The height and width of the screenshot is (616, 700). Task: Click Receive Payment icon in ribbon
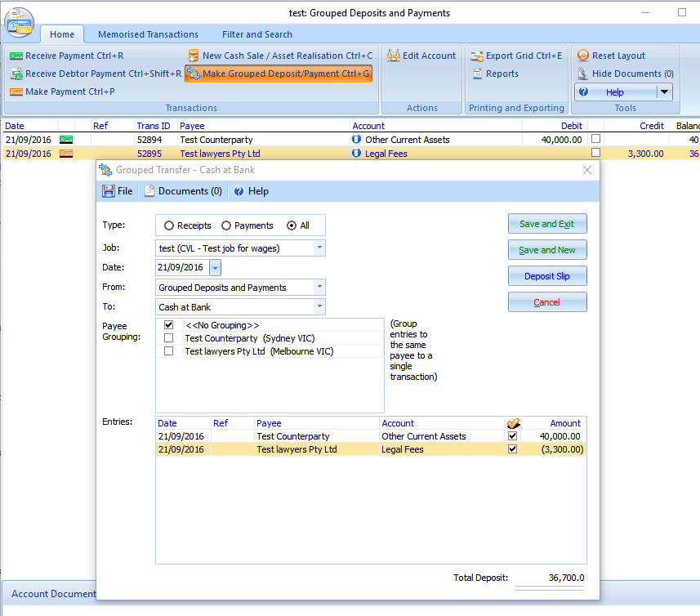click(16, 56)
